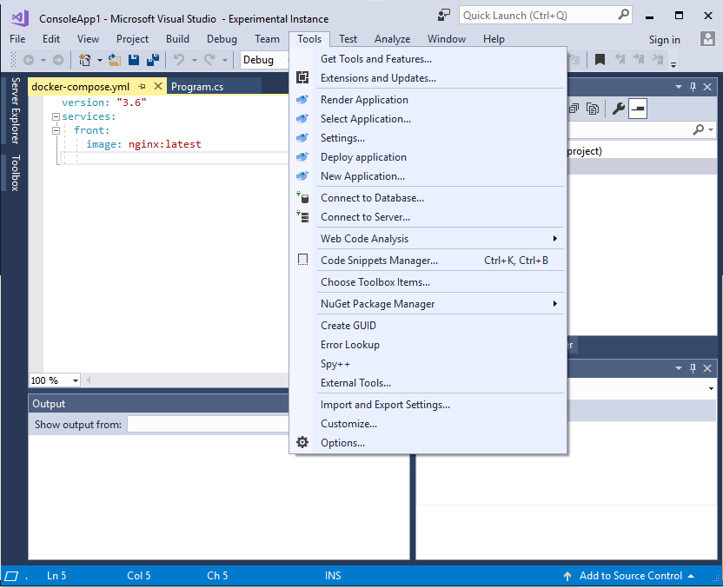Screen dimensions: 723x588
Task: Choose Deploy application from the Tools menu
Action: [428, 157]
